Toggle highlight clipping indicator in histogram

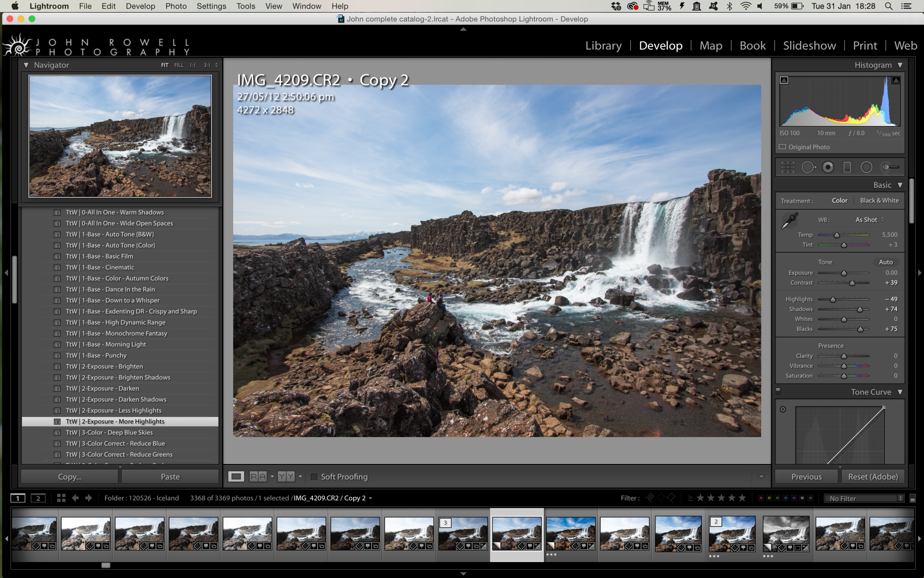pos(896,80)
